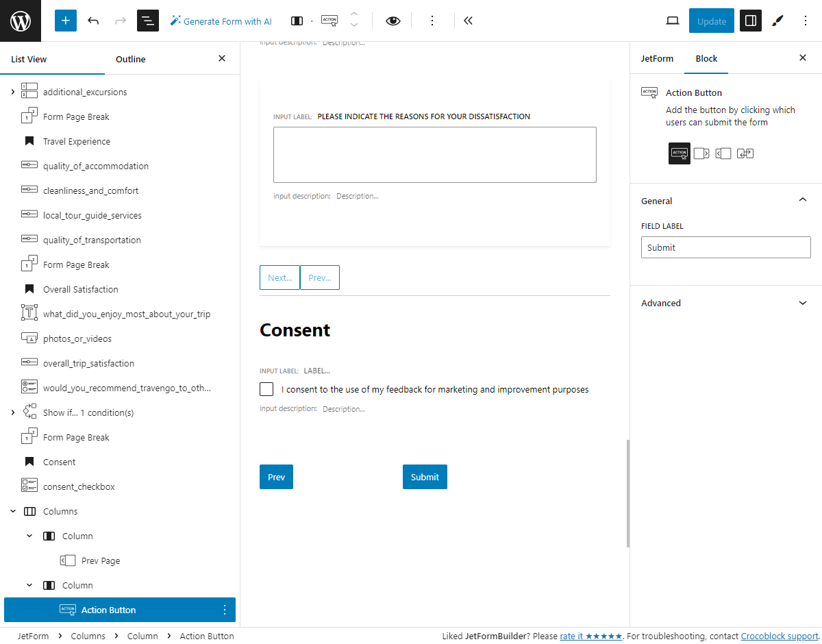Toggle the Settings sidebar panel icon
The image size is (822, 644).
(750, 21)
